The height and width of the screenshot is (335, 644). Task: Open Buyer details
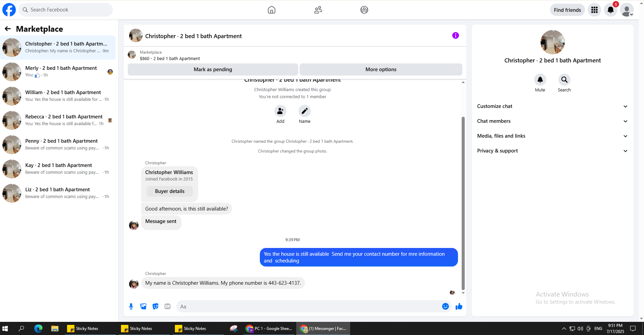[170, 191]
